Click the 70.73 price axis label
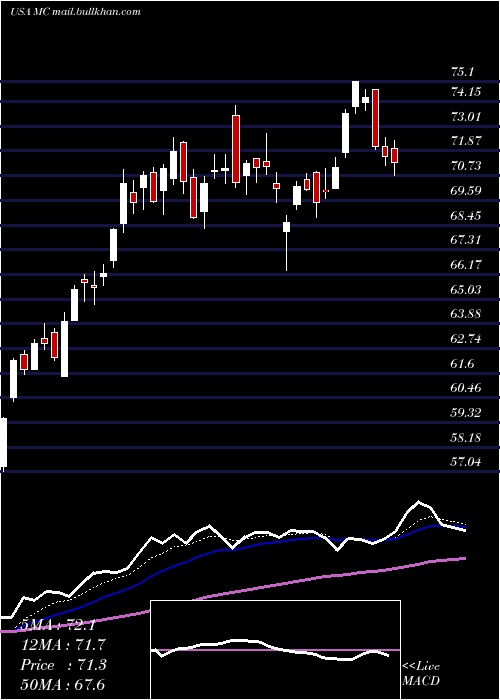 coord(466,166)
